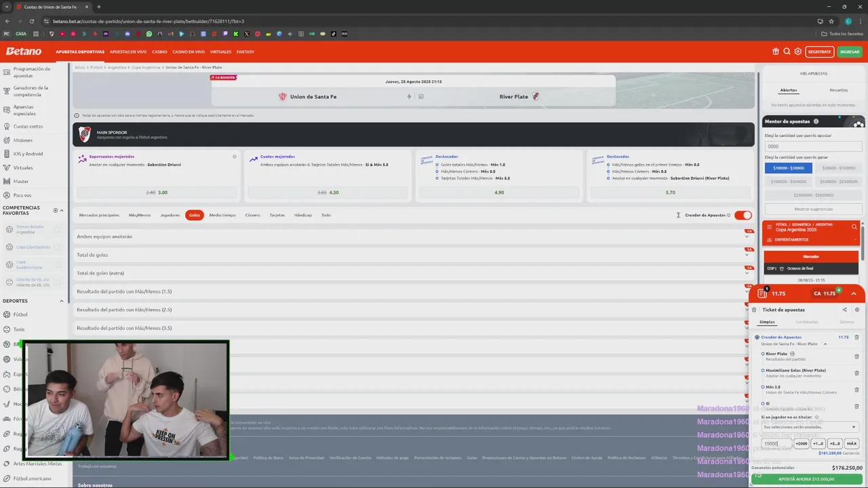The width and height of the screenshot is (868, 488).
Task: Switch to Combinadas tab in bet ticket
Action: coord(807,322)
